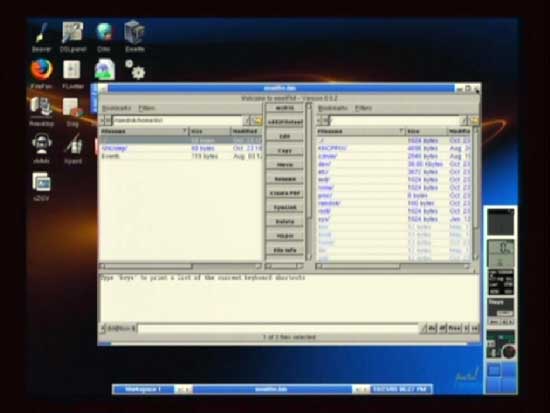Screen dimensions: 550x413
Task: Select the cdrom/ folder in right pane
Action: tap(394, 156)
